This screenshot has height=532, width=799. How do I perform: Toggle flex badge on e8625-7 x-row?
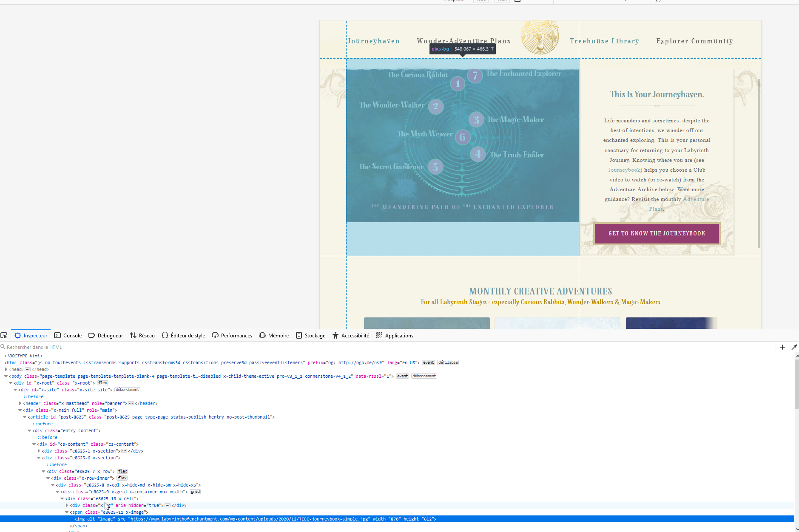pyautogui.click(x=122, y=471)
